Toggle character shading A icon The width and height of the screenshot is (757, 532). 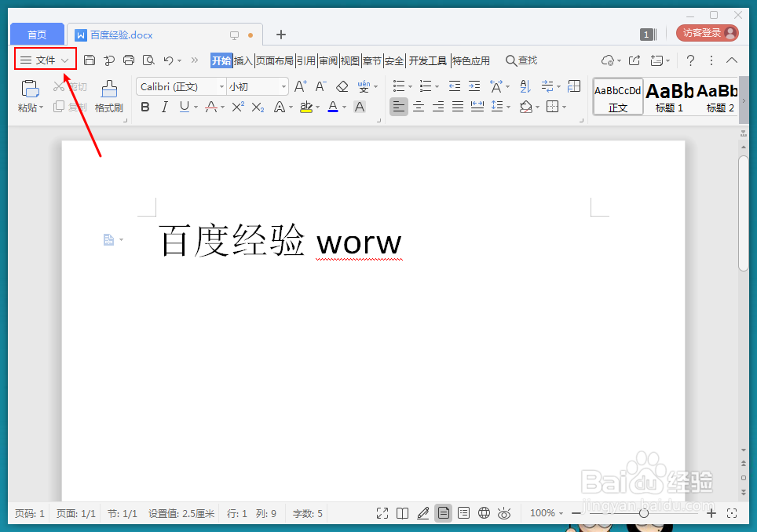[x=359, y=107]
